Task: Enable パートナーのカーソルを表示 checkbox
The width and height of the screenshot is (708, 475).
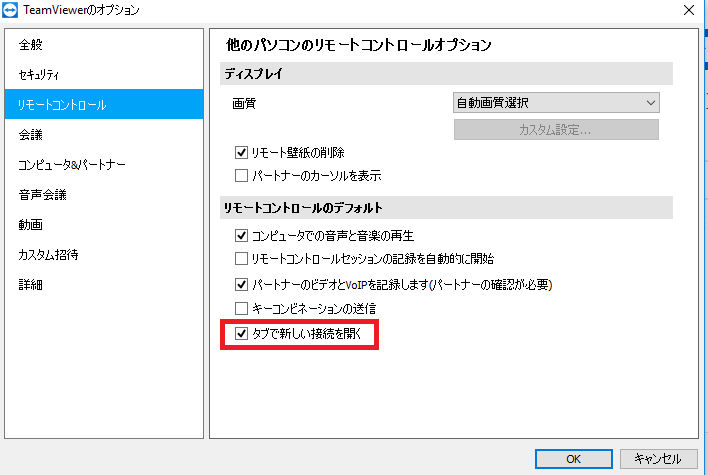Action: click(242, 175)
